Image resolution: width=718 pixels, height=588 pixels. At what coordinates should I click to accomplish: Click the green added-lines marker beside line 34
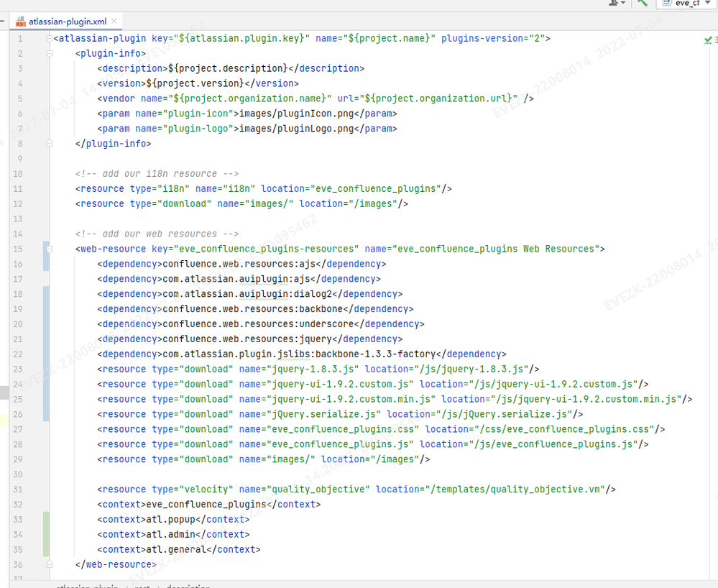[x=46, y=534]
